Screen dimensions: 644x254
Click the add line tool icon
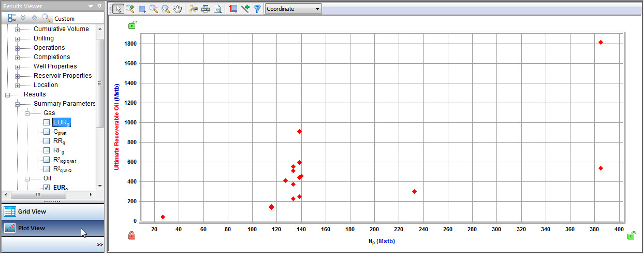pyautogui.click(x=245, y=9)
